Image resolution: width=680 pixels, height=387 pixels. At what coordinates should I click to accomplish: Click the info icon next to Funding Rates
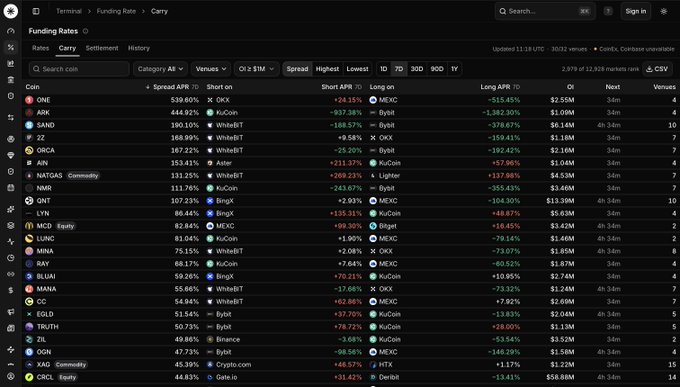85,31
